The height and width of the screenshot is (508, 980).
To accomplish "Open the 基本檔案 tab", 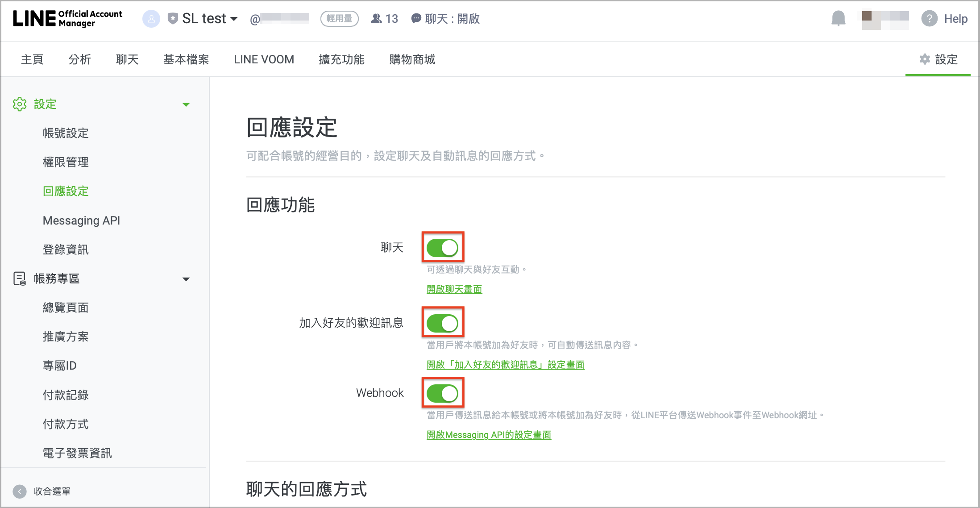I will click(186, 59).
